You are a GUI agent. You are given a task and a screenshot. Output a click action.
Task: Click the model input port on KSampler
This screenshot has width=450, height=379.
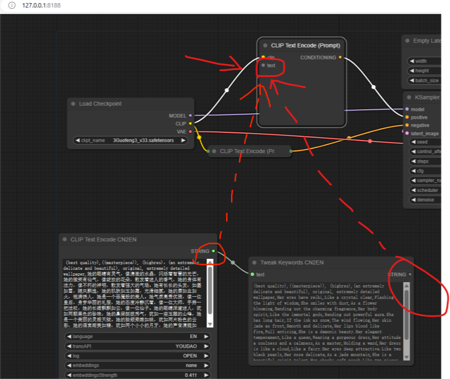(407, 109)
